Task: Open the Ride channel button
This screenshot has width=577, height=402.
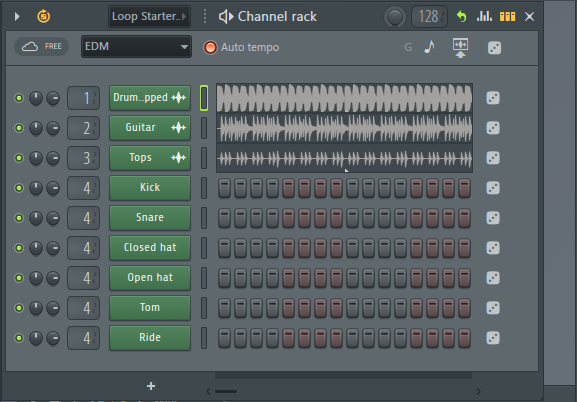Action: pyautogui.click(x=150, y=338)
